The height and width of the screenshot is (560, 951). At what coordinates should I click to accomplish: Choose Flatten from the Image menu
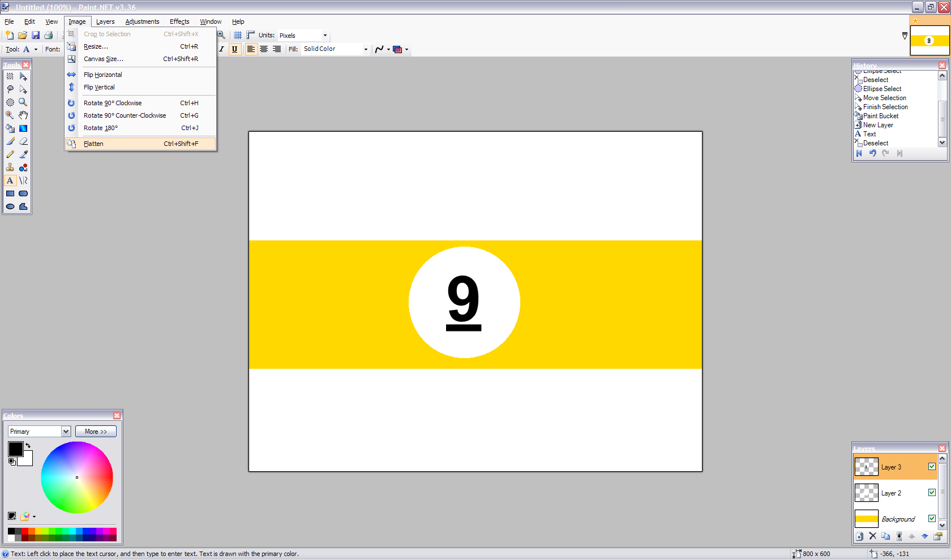tap(140, 144)
